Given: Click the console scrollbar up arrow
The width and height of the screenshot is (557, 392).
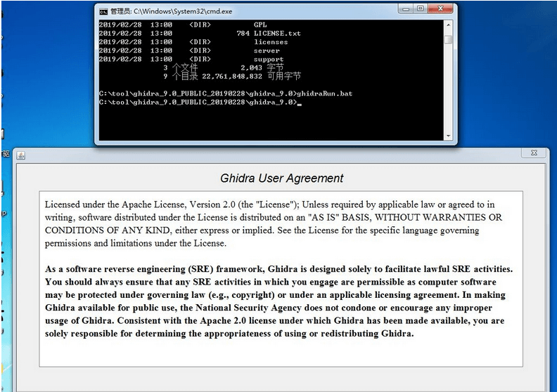Looking at the screenshot, I should (x=448, y=24).
